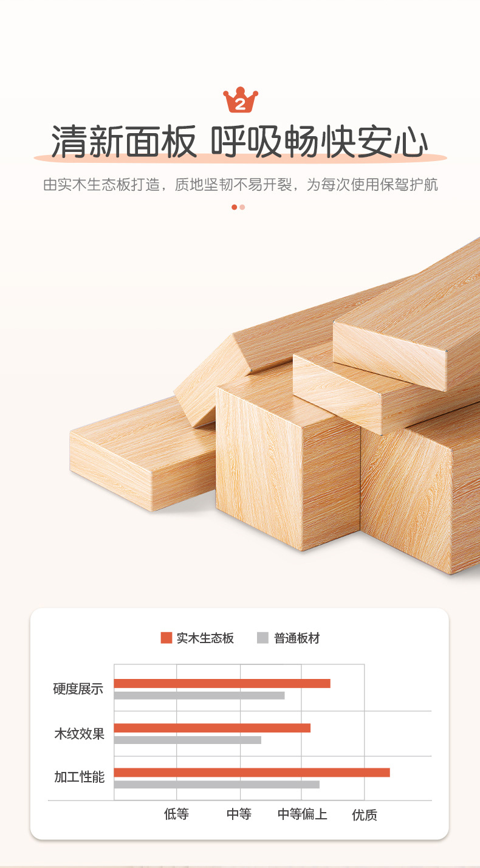Click the gray 加工性能 bar
The image size is (480, 868).
217,784
